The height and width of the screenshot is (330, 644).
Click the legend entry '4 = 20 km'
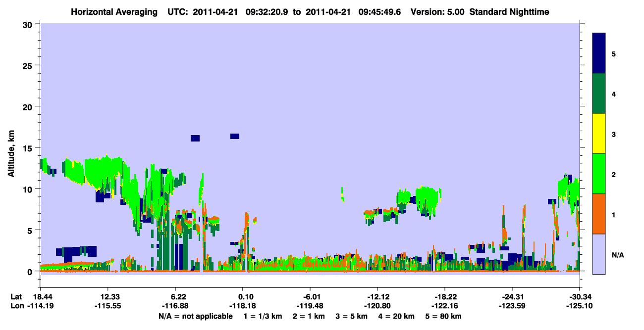coord(396,316)
